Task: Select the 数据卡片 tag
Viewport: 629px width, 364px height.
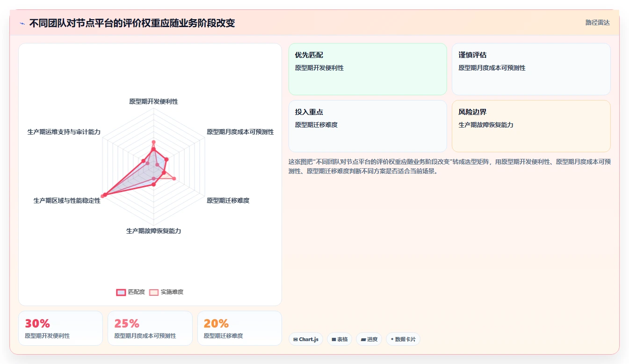Action: coord(403,339)
